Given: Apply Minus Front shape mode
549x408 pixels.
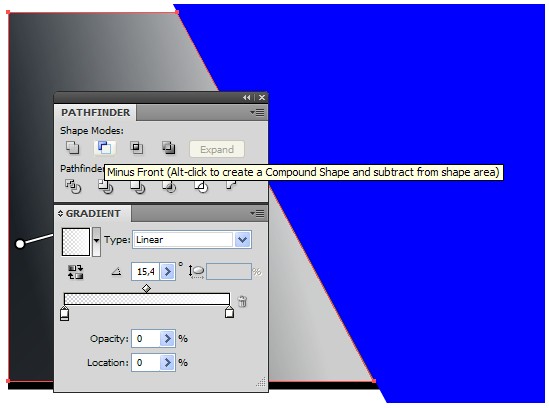Looking at the screenshot, I should [104, 147].
